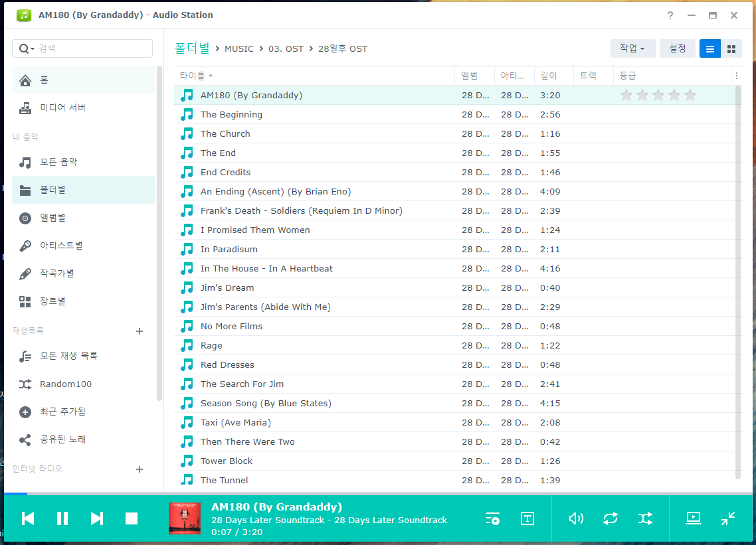Open 모든 재생 목록
Screen dimensions: 756x545
coord(84,356)
